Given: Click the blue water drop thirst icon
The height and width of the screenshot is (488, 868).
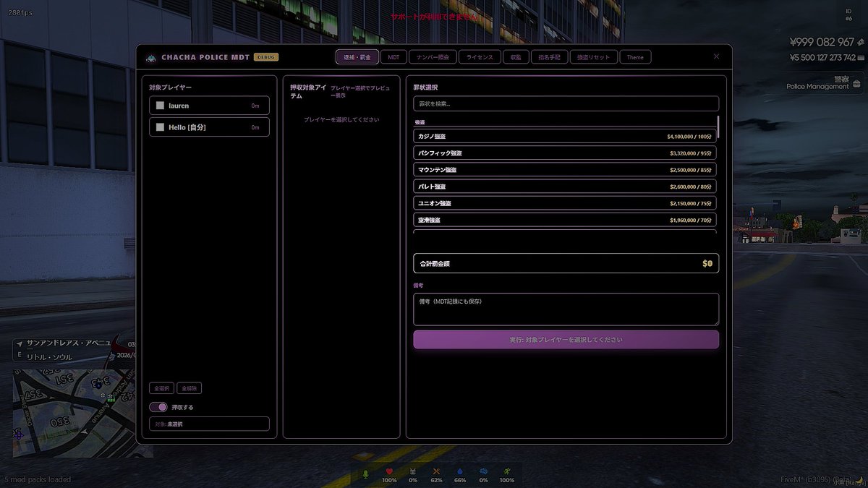Looking at the screenshot, I should click(x=460, y=472).
